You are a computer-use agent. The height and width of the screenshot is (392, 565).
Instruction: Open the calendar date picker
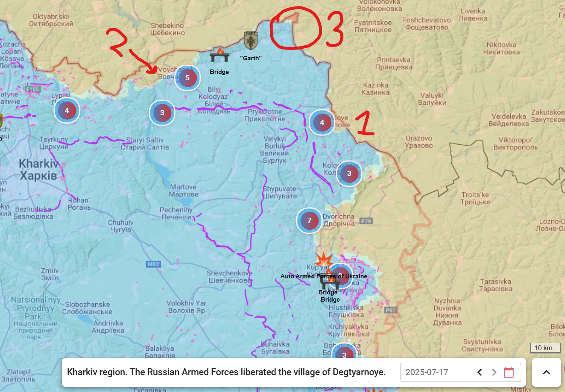point(509,372)
